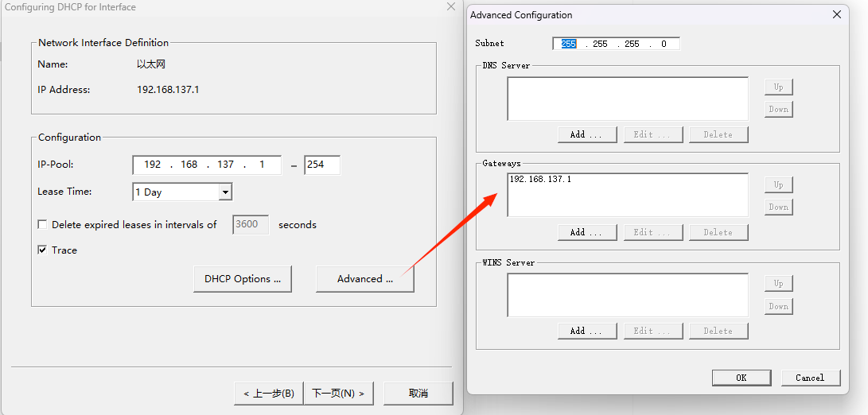This screenshot has height=415, width=868.
Task: Click inside the DNS Server list box
Action: [627, 99]
